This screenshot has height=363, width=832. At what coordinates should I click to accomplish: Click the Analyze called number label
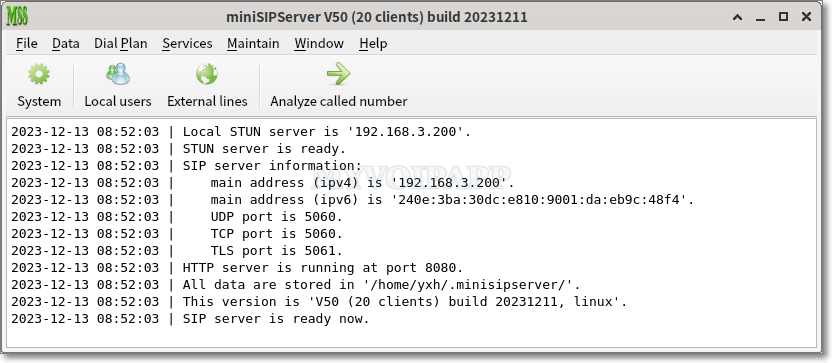pyautogui.click(x=339, y=101)
